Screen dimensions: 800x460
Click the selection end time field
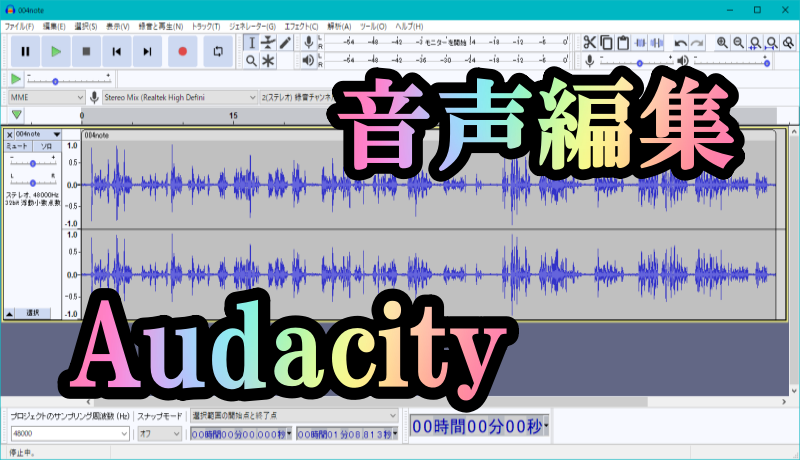(347, 435)
